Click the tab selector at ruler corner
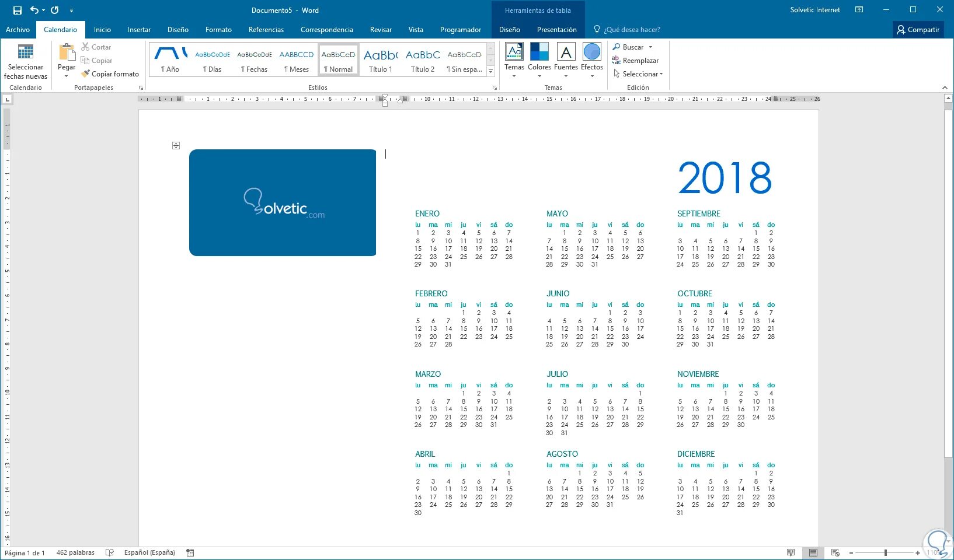954x560 pixels. click(x=7, y=99)
